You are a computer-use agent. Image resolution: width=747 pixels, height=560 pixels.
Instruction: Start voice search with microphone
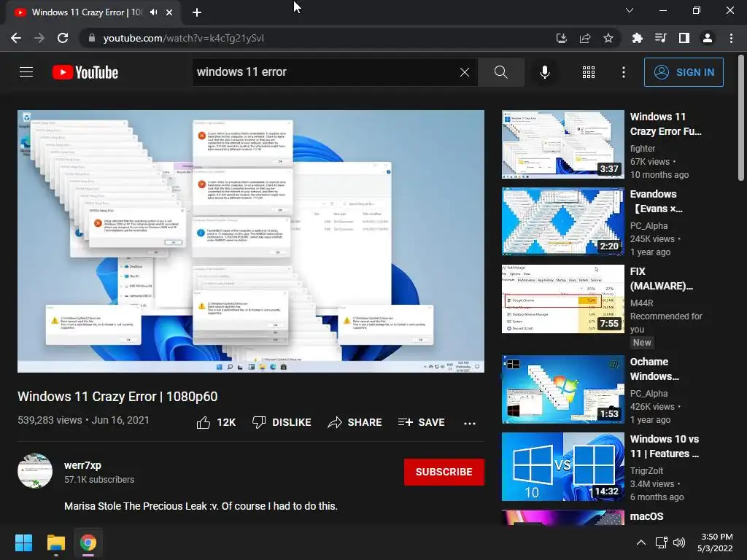pos(544,72)
